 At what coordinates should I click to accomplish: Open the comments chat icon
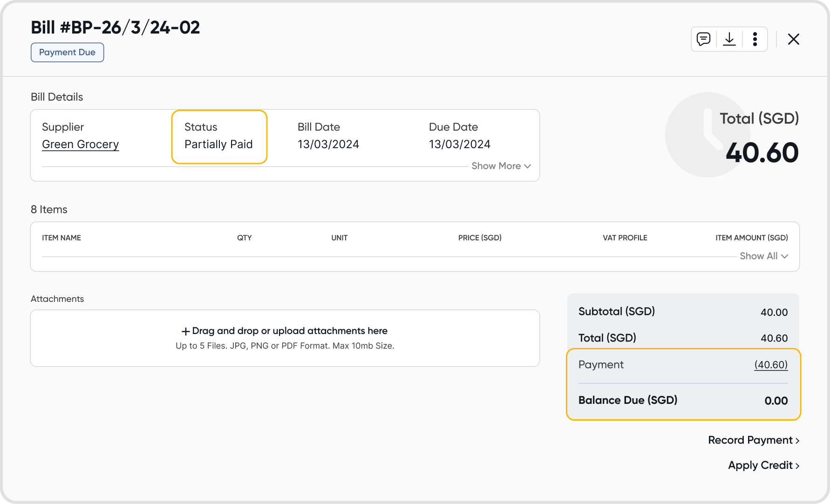703,39
